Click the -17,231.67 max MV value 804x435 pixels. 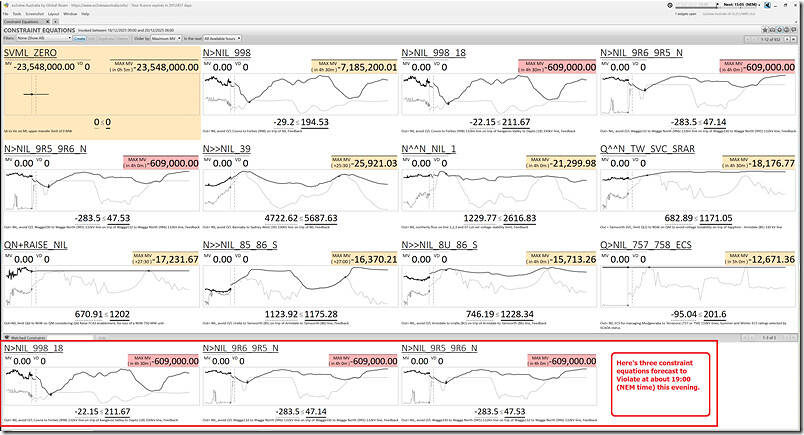176,260
